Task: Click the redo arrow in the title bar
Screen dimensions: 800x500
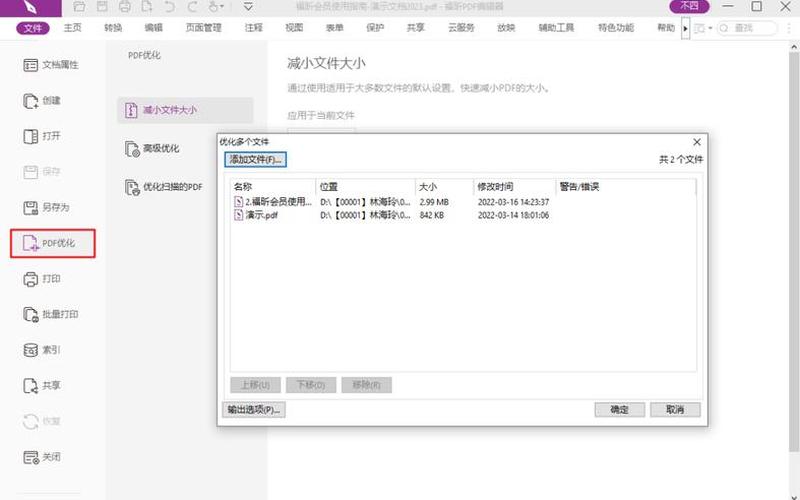Action: 192,7
